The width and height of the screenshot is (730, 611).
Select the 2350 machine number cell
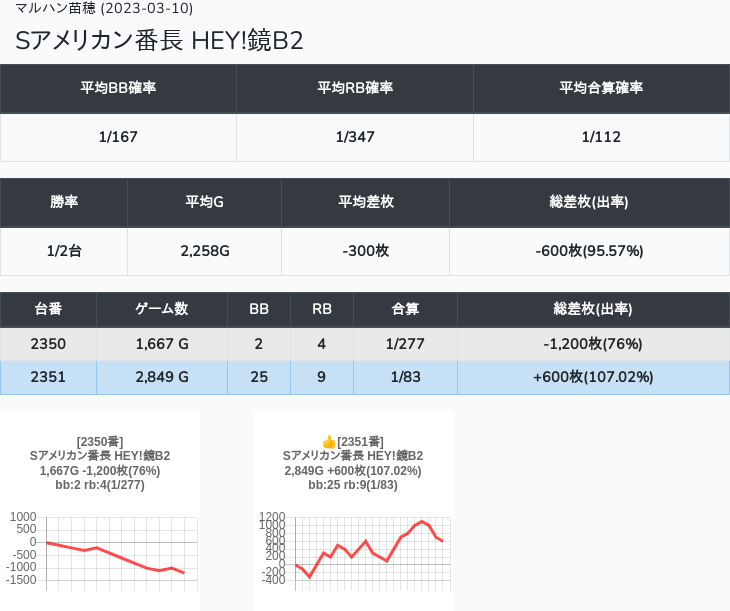click(x=48, y=344)
